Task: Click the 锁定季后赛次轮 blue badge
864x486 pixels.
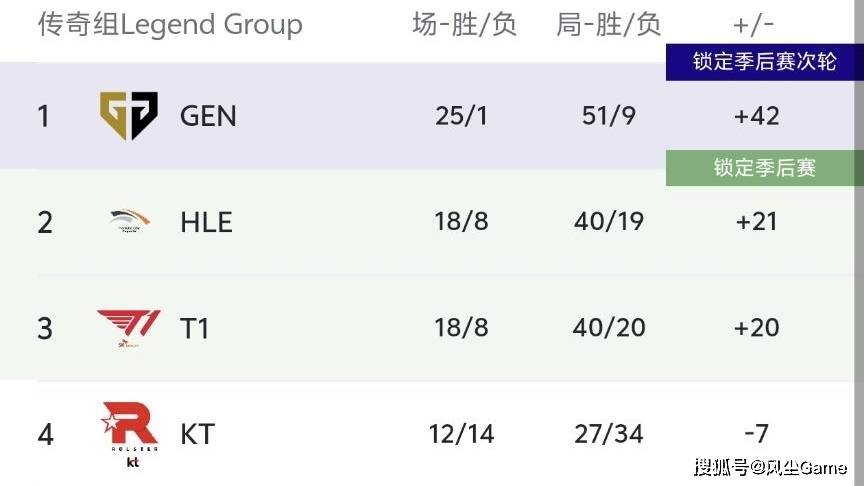Action: [764, 62]
